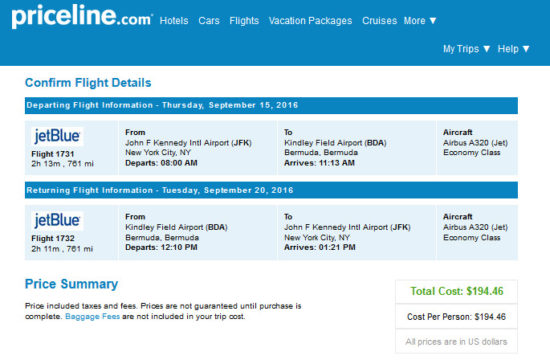Select Vacation Packages in navigation
Viewport: 550px width, 360px height.
(310, 21)
